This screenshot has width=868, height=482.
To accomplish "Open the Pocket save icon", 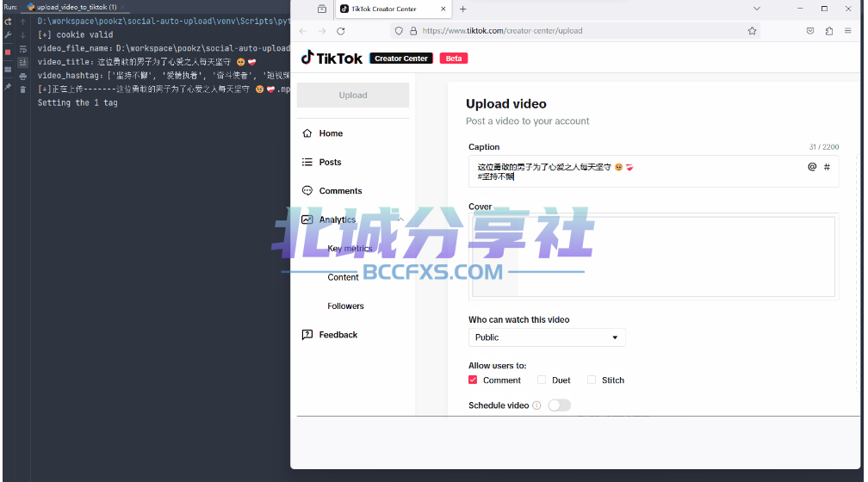I will coord(809,31).
